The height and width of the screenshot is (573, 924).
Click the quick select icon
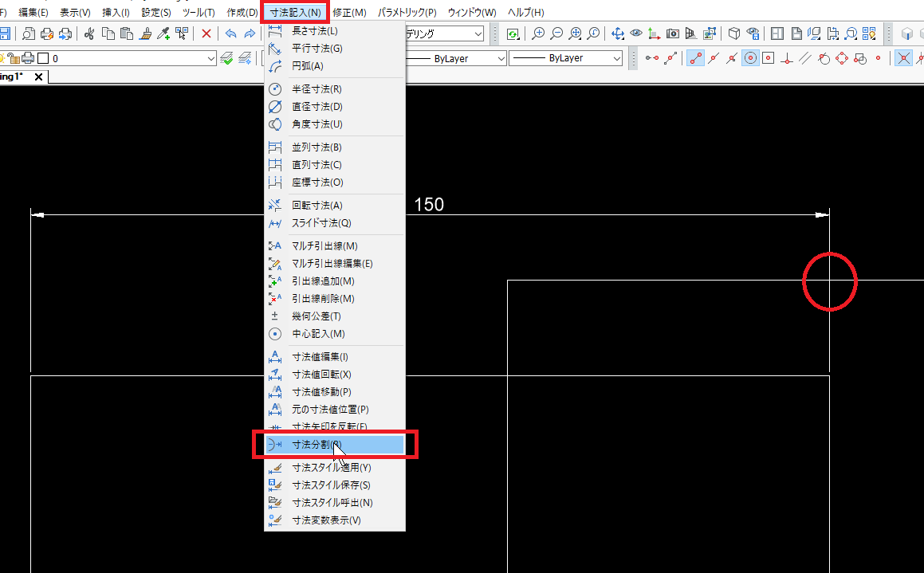coord(182,33)
